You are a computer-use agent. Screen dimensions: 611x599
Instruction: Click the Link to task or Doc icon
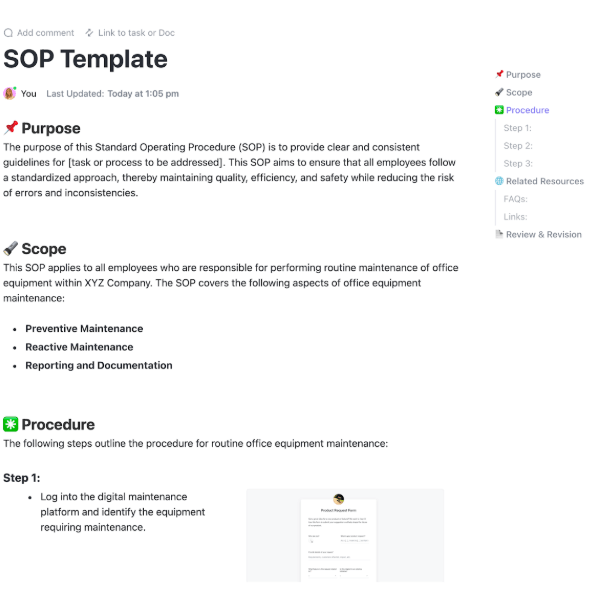(x=90, y=33)
